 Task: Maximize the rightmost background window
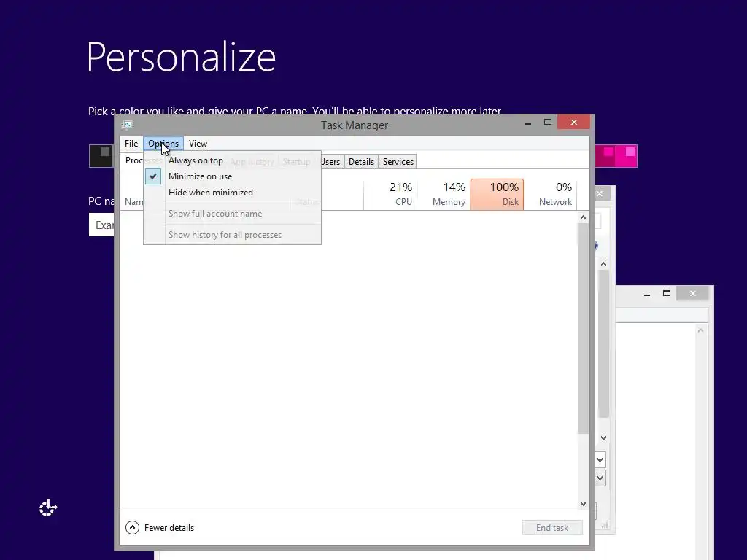(x=667, y=294)
